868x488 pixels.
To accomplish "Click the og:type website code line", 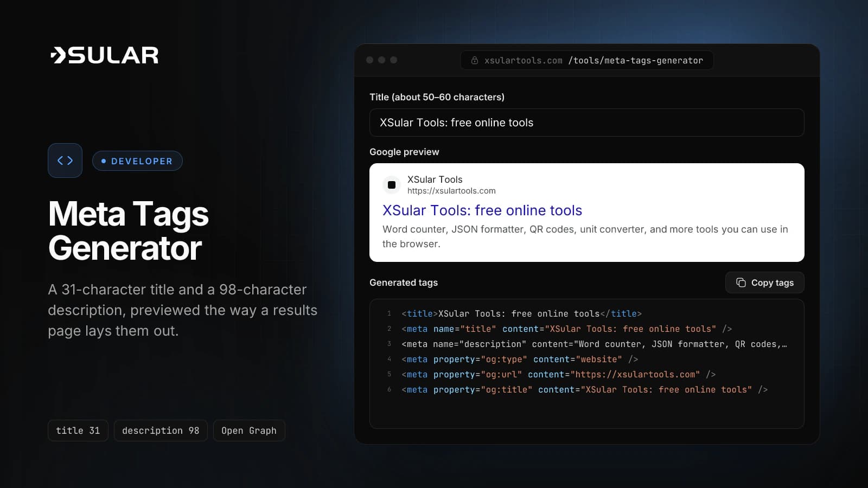I will [520, 359].
